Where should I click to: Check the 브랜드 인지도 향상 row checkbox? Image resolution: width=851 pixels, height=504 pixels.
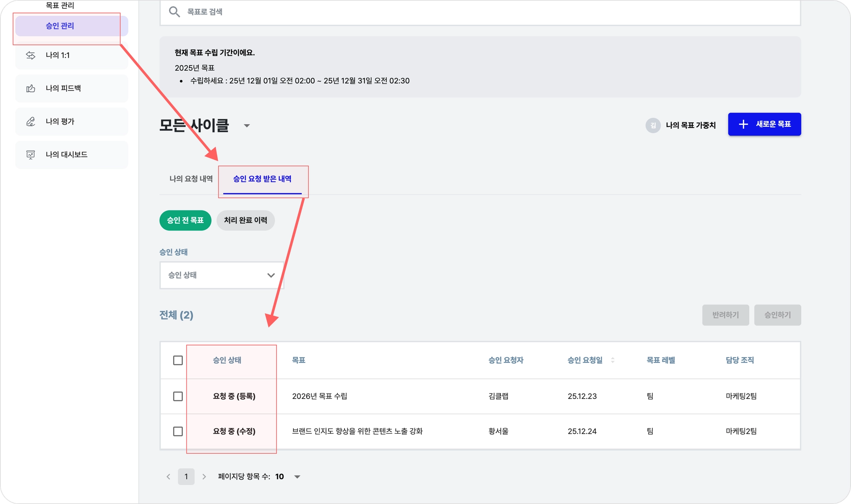[x=178, y=431]
